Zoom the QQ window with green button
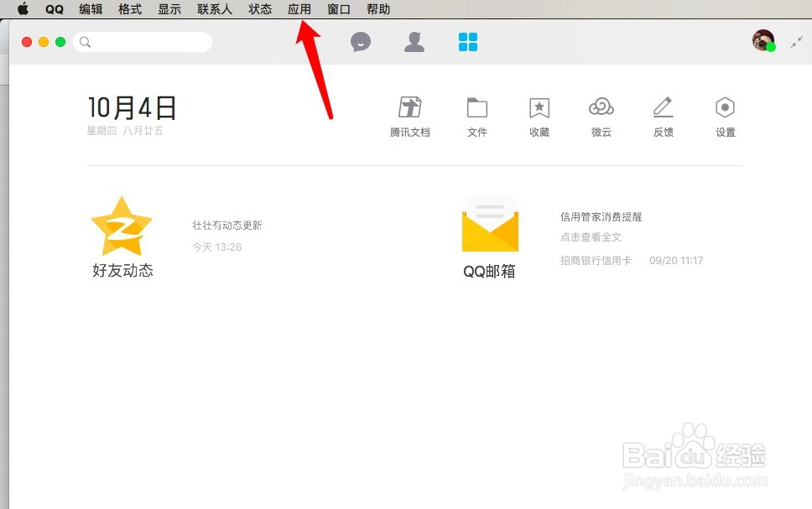 [60, 42]
